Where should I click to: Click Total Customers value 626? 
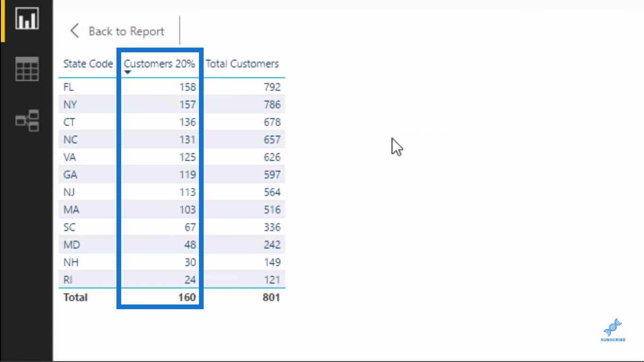pos(272,157)
